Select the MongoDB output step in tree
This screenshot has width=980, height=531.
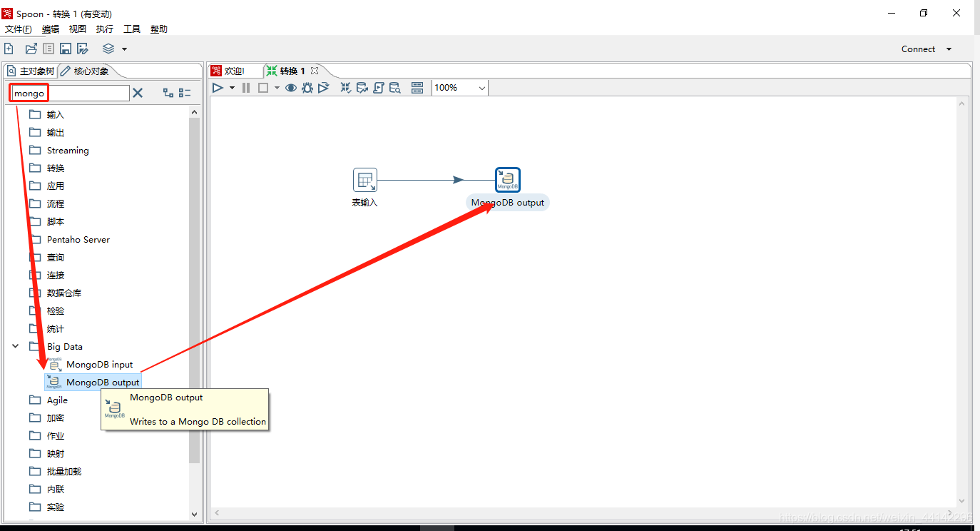pos(93,382)
